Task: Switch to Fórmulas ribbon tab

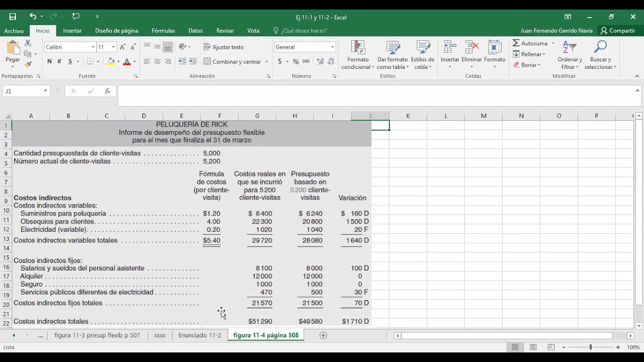Action: pos(164,31)
